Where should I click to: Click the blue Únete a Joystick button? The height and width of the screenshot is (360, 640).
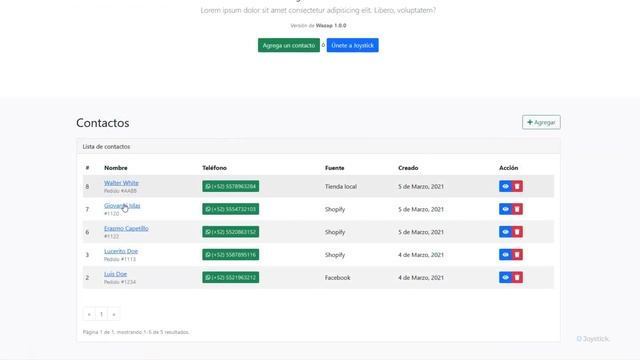point(352,45)
